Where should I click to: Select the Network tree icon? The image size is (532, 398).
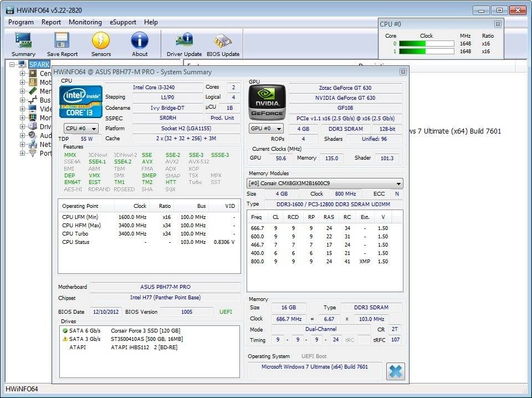click(33, 144)
